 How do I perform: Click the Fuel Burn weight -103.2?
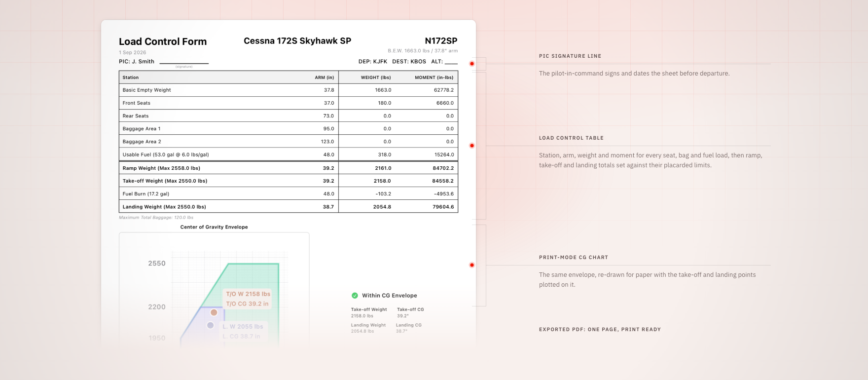pyautogui.click(x=383, y=194)
